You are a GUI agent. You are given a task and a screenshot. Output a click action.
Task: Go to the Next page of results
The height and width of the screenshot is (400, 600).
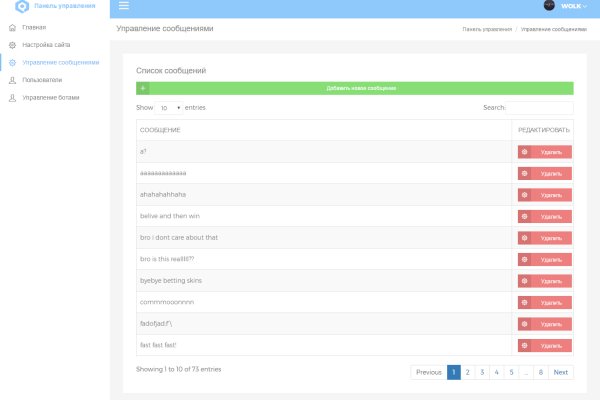tap(561, 372)
